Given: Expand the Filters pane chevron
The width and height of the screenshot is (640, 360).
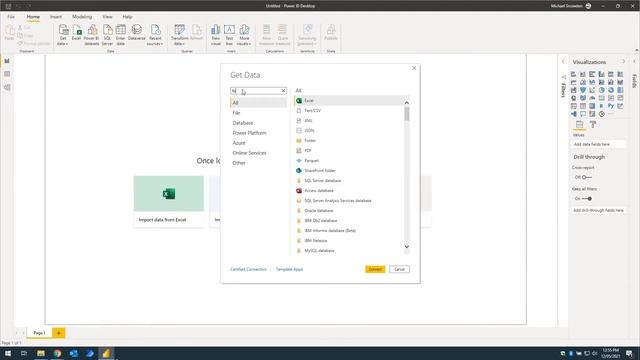Looking at the screenshot, I should (x=563, y=62).
